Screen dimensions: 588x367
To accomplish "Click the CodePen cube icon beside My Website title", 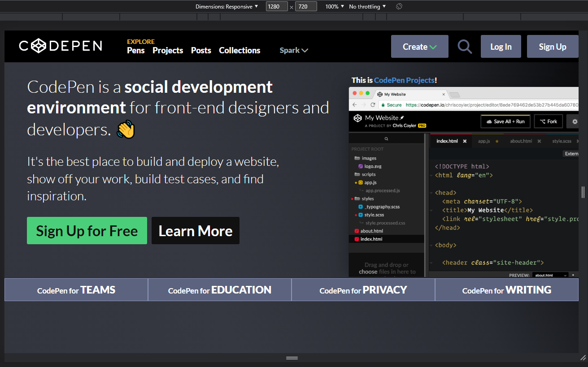I will (357, 118).
